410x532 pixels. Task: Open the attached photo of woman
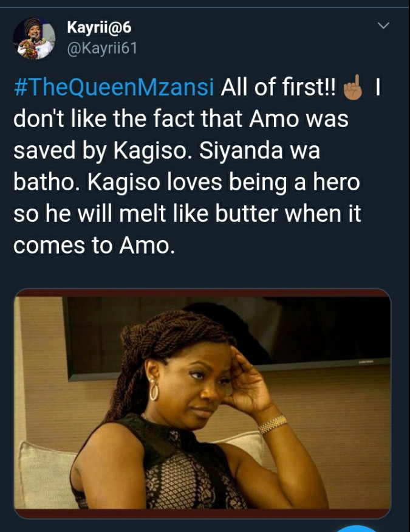[202, 403]
